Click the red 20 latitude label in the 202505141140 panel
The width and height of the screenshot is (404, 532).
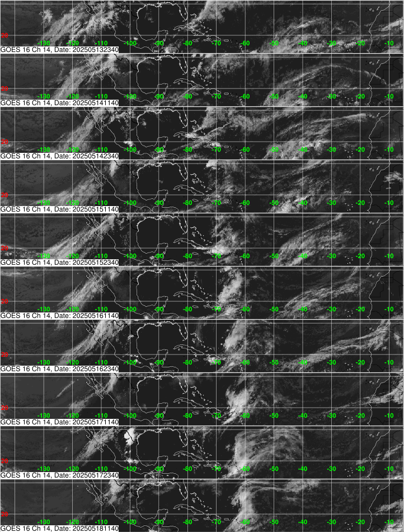click(x=4, y=88)
